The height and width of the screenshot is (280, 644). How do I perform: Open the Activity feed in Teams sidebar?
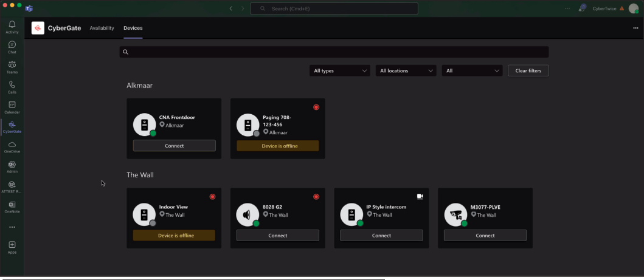click(x=12, y=27)
